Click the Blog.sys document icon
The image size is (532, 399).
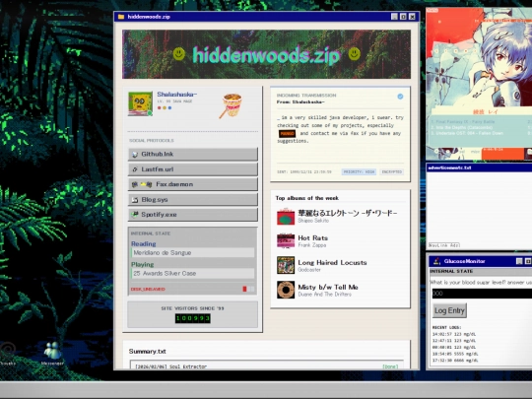pos(135,199)
